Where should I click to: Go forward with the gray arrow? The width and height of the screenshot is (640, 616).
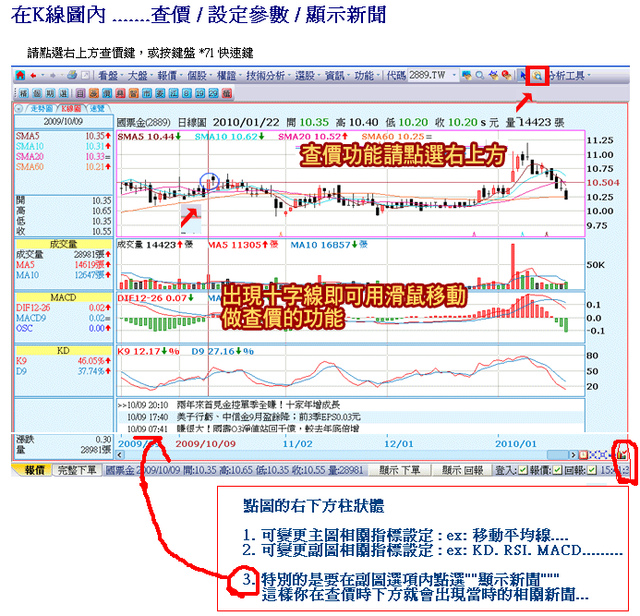coord(53,76)
